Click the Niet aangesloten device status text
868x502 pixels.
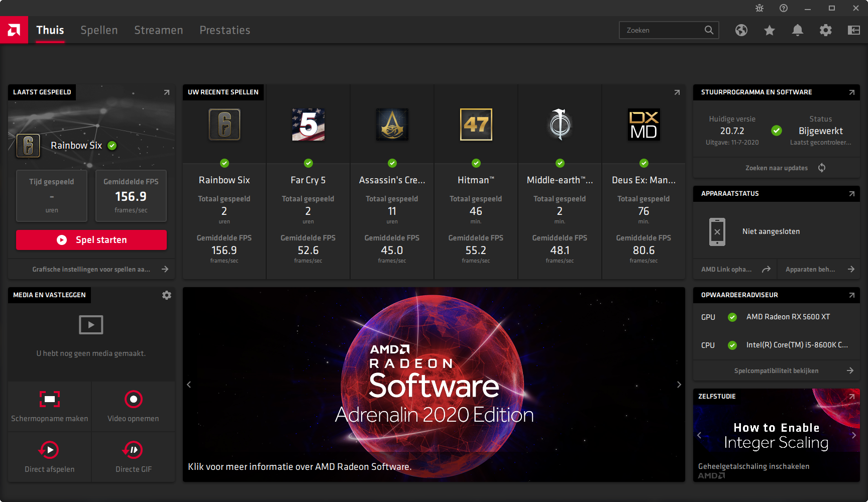pyautogui.click(x=771, y=231)
